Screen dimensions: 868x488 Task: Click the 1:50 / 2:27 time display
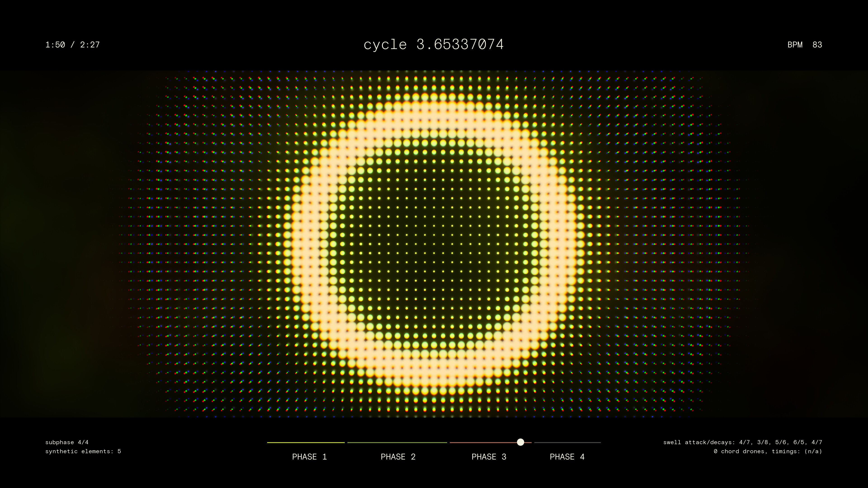click(72, 44)
